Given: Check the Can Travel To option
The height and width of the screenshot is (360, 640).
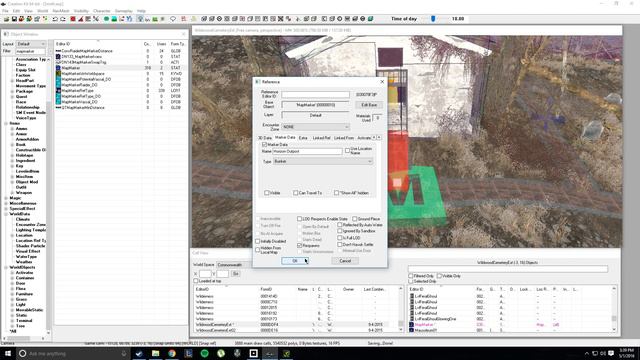Looking at the screenshot, I should (296, 193).
